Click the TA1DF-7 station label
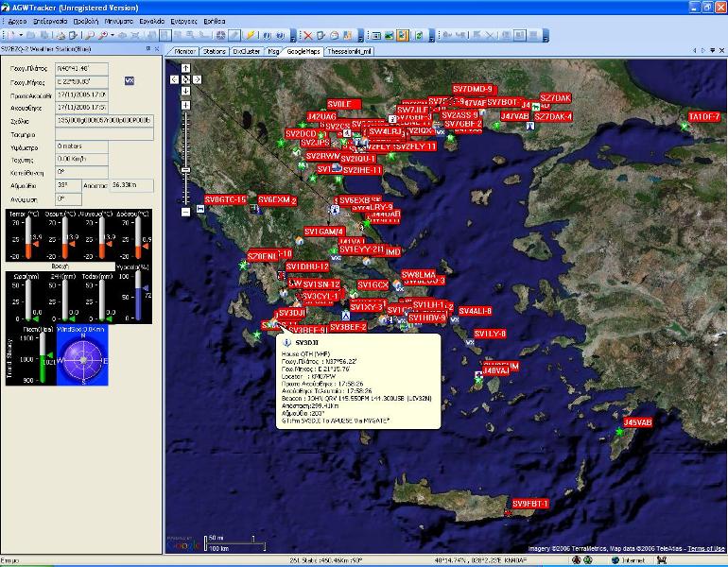 click(703, 116)
